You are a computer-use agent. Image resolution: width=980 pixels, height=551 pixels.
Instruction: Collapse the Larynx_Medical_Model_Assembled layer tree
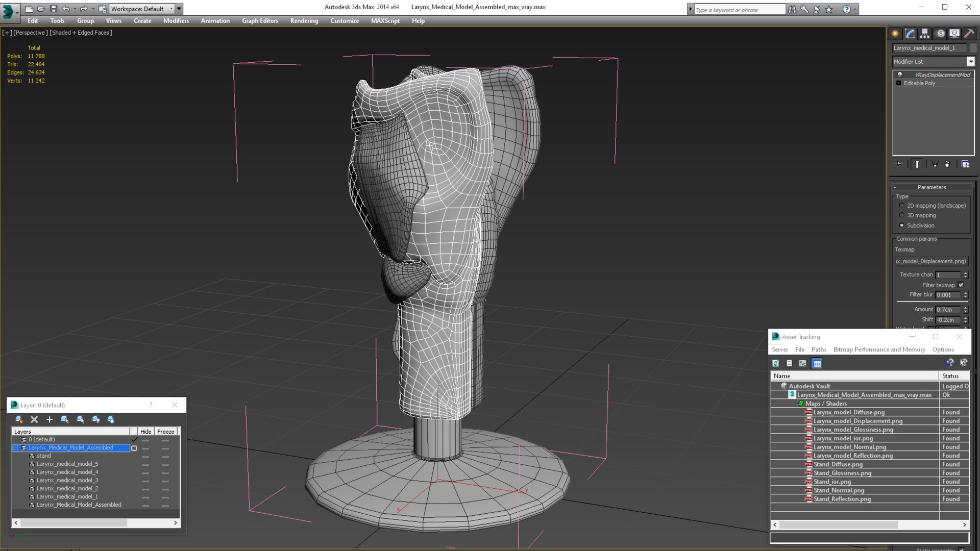click(x=16, y=448)
